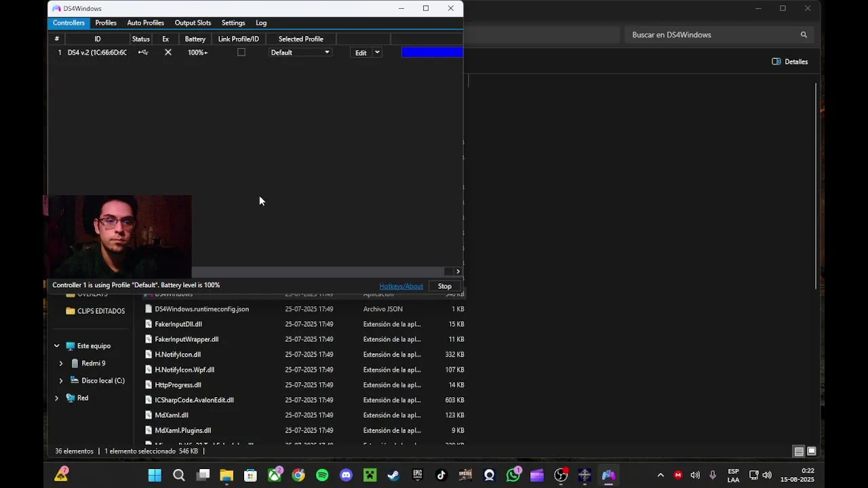Expand the Disco local (C:) tree node
Image resolution: width=868 pixels, height=488 pixels.
pyautogui.click(x=61, y=381)
